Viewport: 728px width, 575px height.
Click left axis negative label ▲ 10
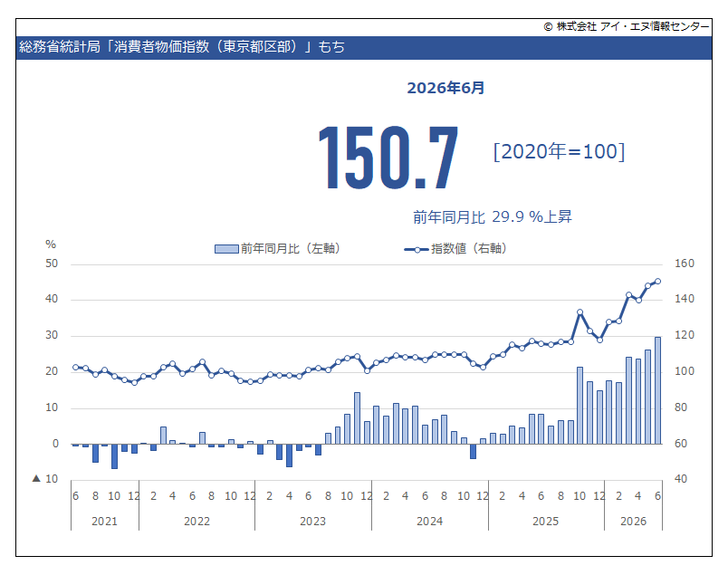[x=45, y=478]
